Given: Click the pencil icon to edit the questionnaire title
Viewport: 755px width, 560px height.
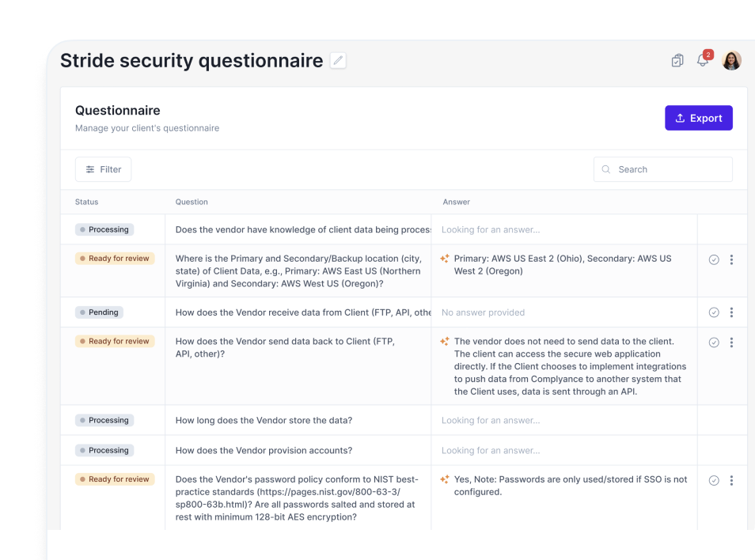Looking at the screenshot, I should click(x=338, y=61).
